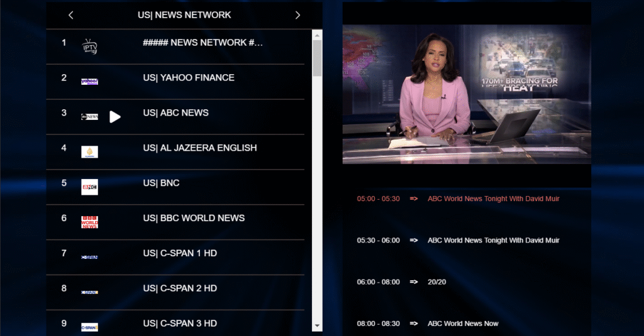Click scrollbar down arrow of channel list
Image resolution: width=644 pixels, height=336 pixels.
[317, 326]
